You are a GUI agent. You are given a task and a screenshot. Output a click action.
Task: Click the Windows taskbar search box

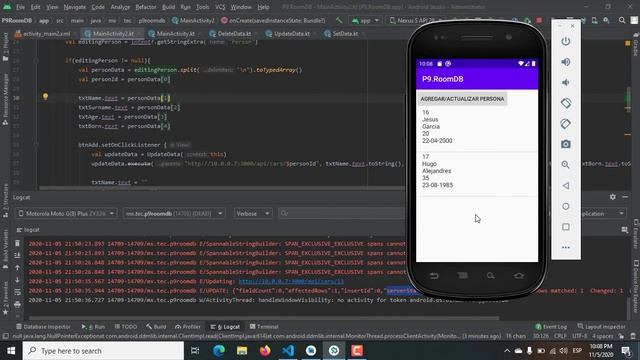103,351
